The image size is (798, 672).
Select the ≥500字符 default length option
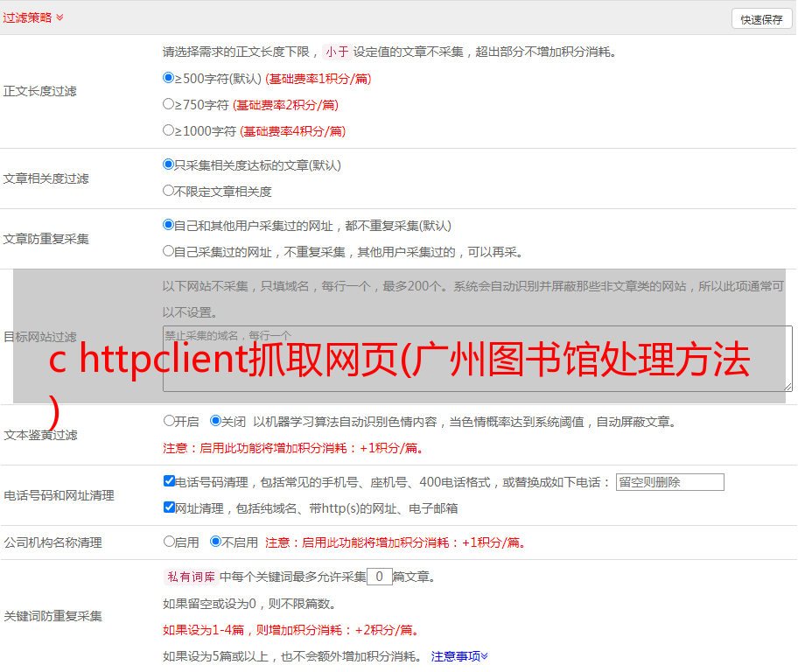(169, 78)
